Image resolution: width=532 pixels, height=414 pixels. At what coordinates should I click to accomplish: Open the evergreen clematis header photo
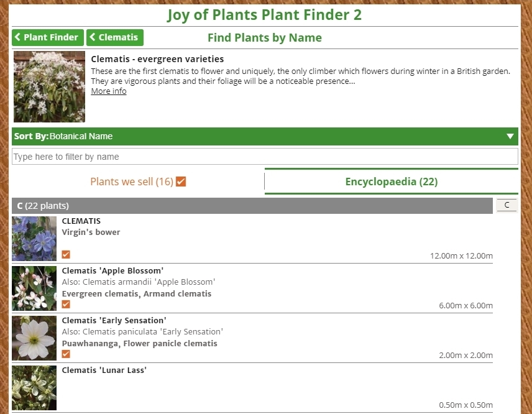click(48, 86)
